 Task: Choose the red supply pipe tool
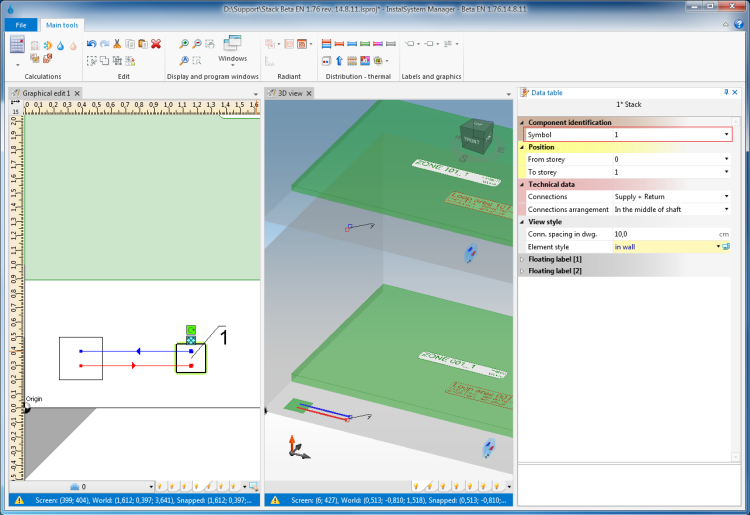tap(339, 44)
